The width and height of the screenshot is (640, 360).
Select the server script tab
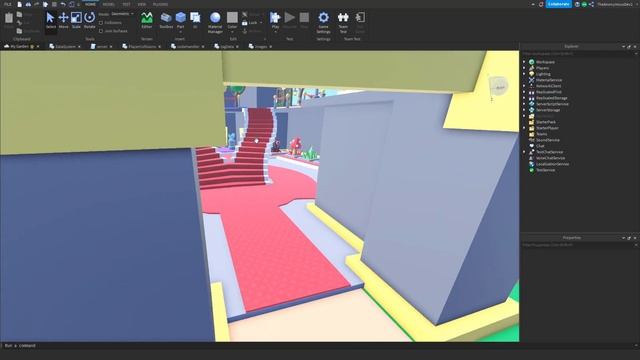click(102, 47)
